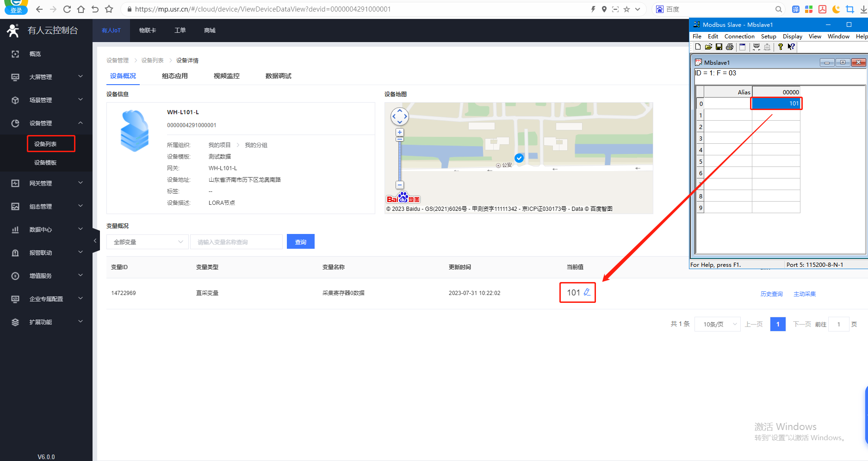868x461 pixels.
Task: Click the variable name search input field
Action: (x=236, y=242)
